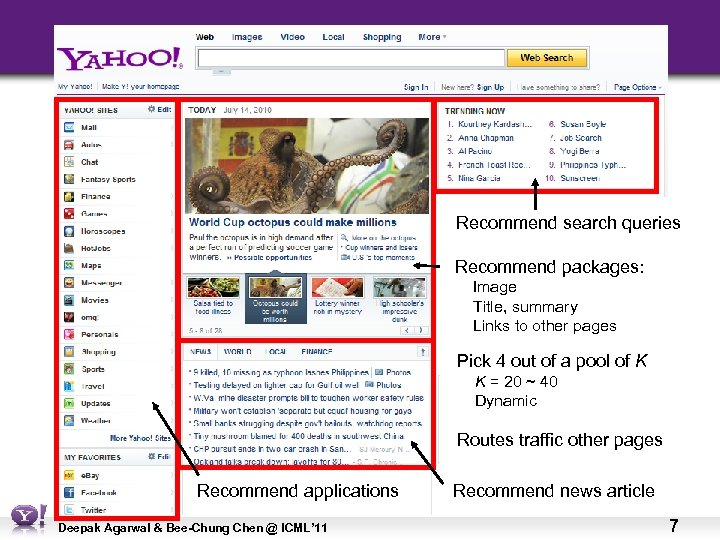The width and height of the screenshot is (720, 540).
Task: Select the Local search tab
Action: (333, 37)
